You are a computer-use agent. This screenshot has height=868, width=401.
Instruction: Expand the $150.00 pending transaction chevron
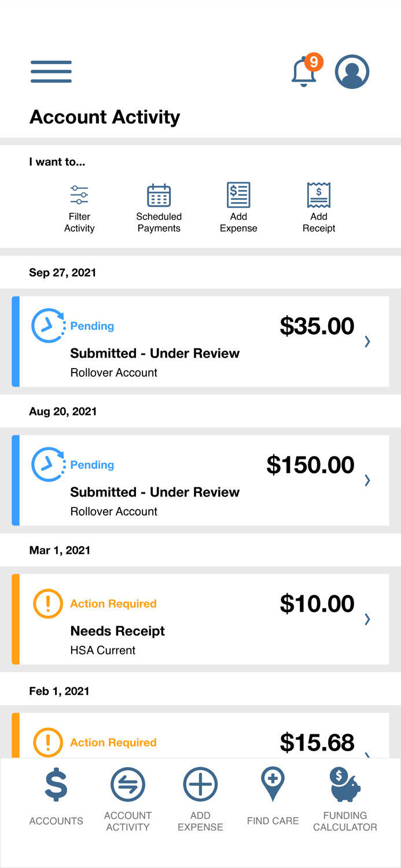367,480
